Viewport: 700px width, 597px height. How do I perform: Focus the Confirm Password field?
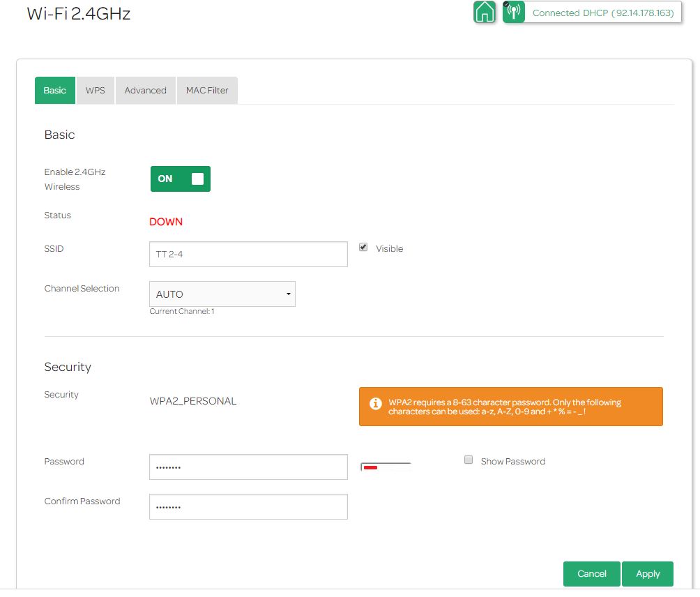[x=248, y=507]
